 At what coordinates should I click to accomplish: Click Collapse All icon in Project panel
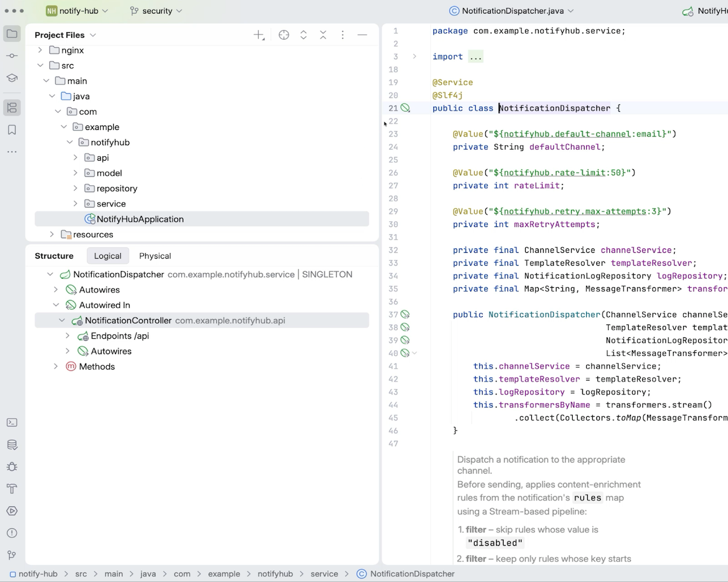pos(323,35)
